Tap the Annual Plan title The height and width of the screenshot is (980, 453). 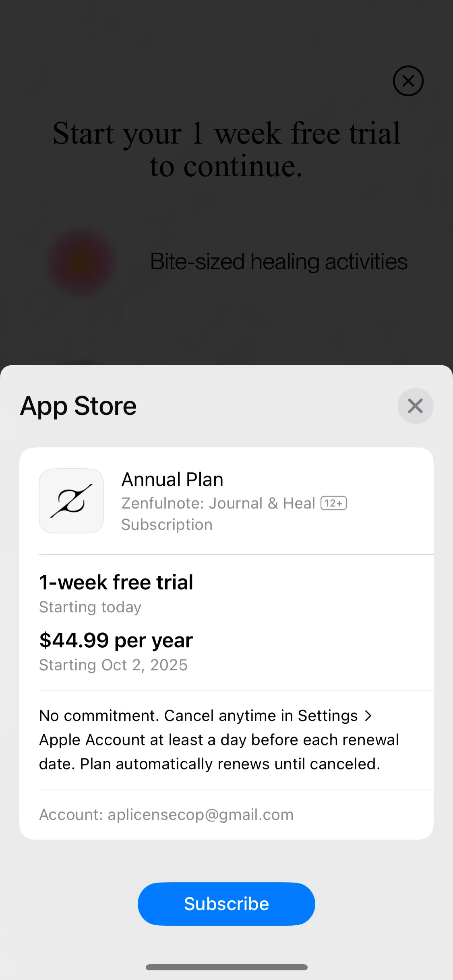(x=172, y=480)
